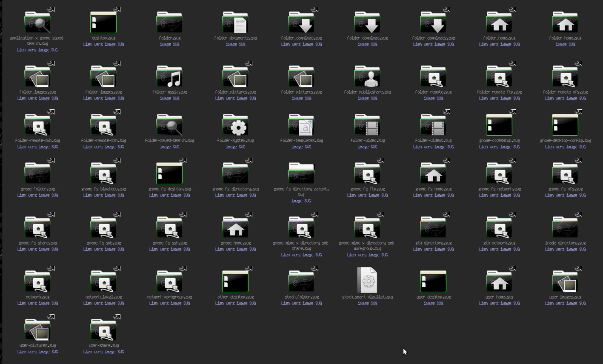Select the gnome-fs-ssh.svg icon

169,227
